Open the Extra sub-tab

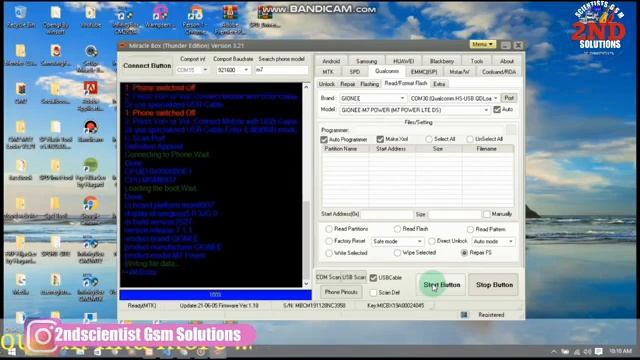point(439,84)
